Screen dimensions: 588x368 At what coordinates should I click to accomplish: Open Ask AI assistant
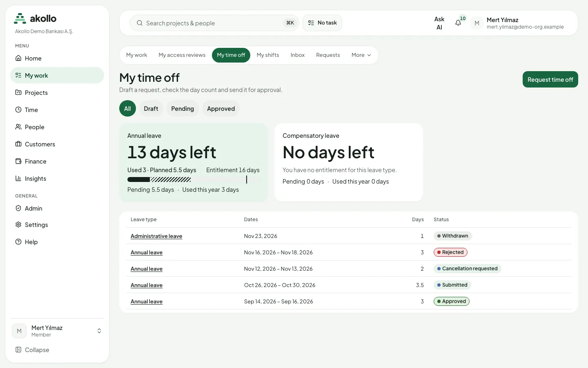439,23
